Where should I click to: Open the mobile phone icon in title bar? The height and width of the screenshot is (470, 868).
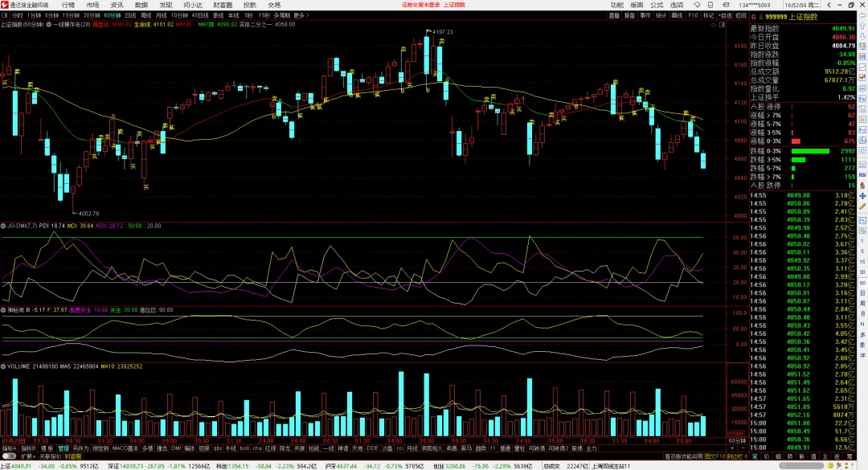pos(710,5)
